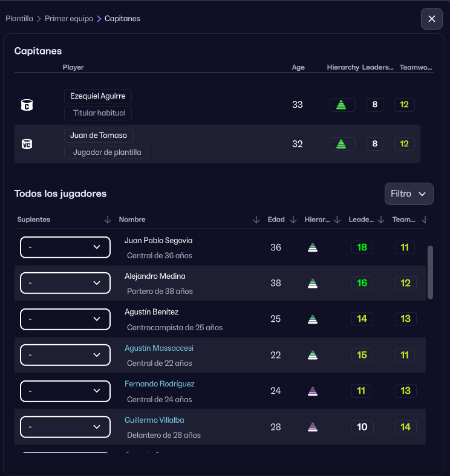
Task: Click Guillermo Villalba's purple hierarchy pyramid icon
Action: pos(312,427)
